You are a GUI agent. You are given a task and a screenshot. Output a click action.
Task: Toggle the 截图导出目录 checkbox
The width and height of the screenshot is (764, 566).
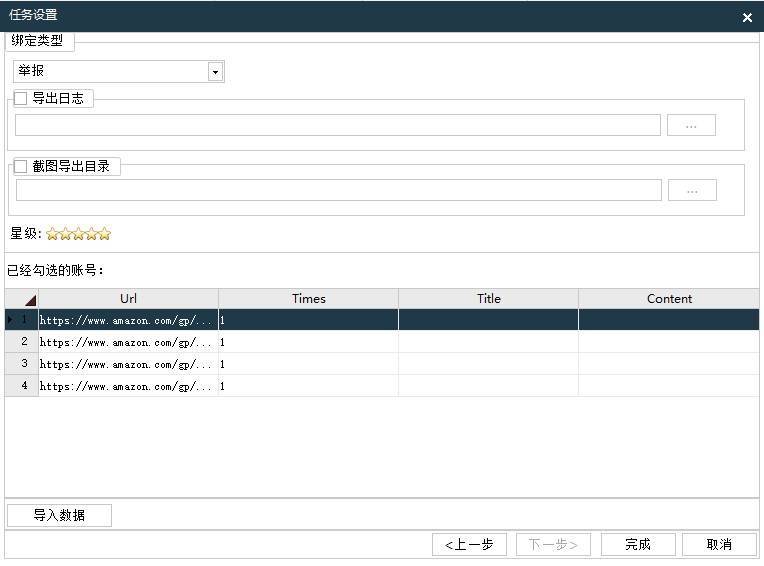(21, 167)
